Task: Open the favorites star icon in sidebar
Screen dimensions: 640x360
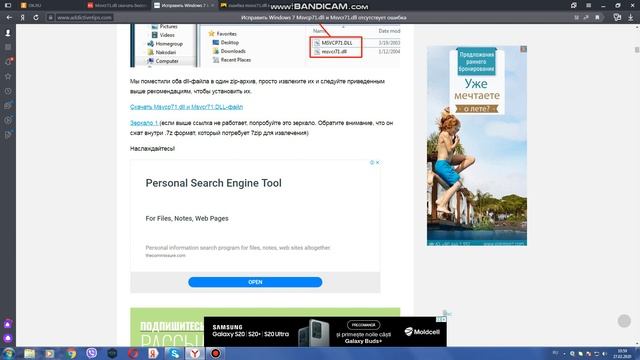Action: [x=8, y=76]
